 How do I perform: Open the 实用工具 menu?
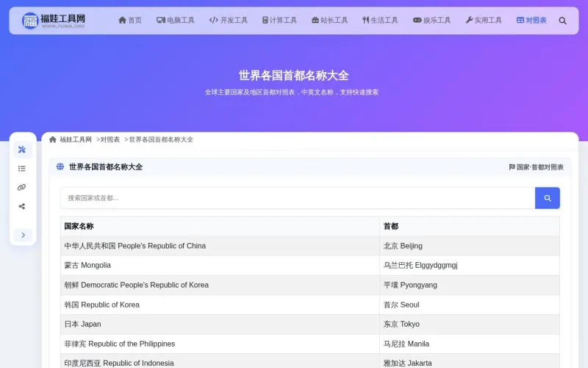(x=484, y=21)
